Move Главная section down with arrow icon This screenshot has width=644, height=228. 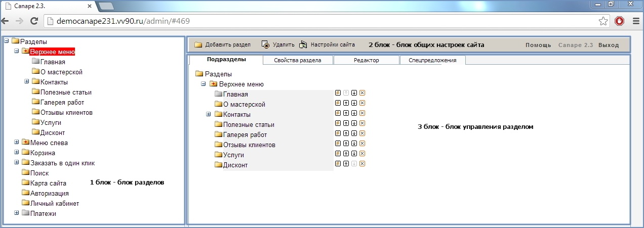click(x=354, y=93)
